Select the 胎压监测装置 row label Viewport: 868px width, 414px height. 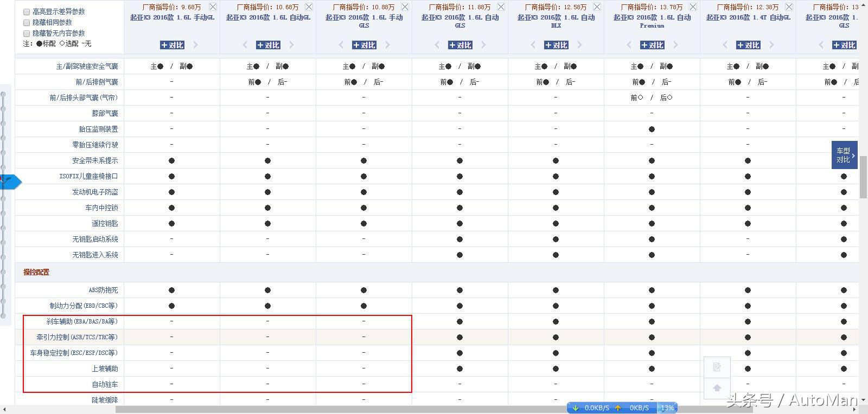point(98,129)
